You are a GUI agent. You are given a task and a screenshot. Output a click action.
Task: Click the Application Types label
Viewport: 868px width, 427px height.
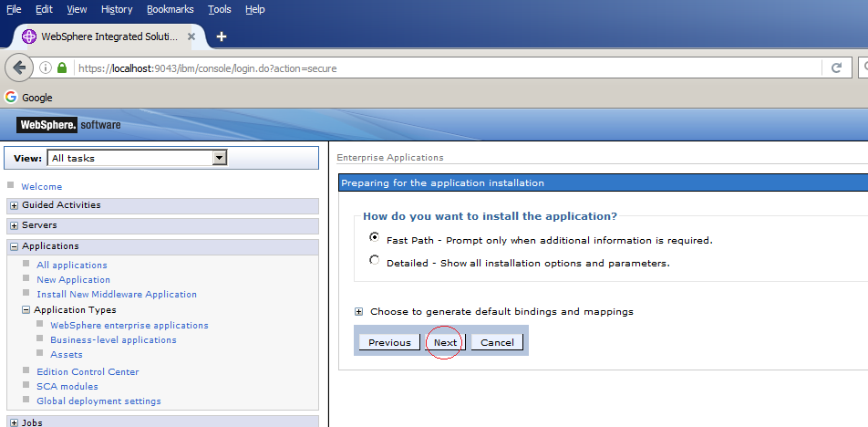[76, 309]
